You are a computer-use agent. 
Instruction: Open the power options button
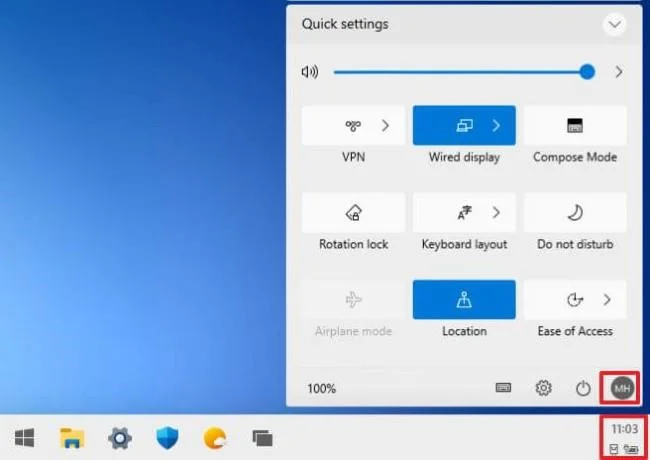(x=583, y=388)
